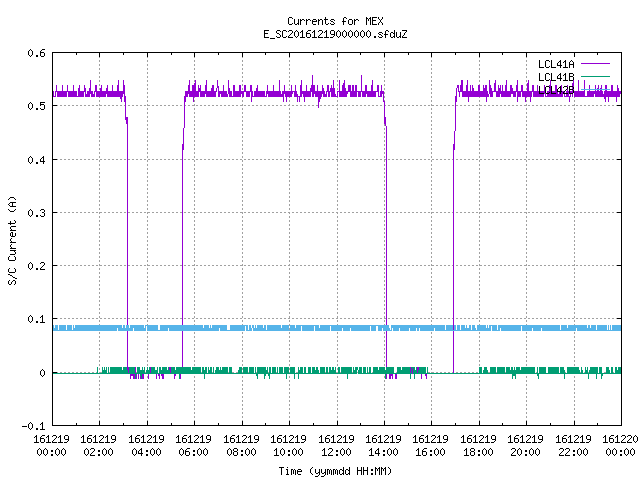Click the light blue line sample next to LCL42B
The image size is (640, 480).
point(595,89)
